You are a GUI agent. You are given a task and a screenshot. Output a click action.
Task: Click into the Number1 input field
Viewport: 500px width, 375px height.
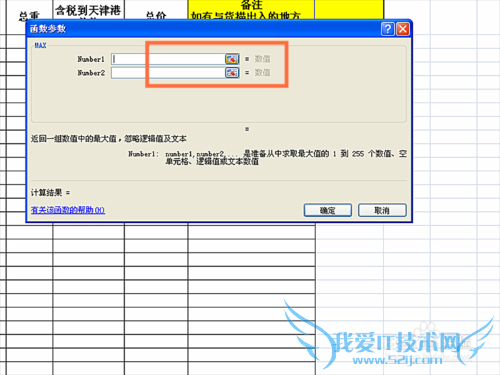[x=168, y=59]
